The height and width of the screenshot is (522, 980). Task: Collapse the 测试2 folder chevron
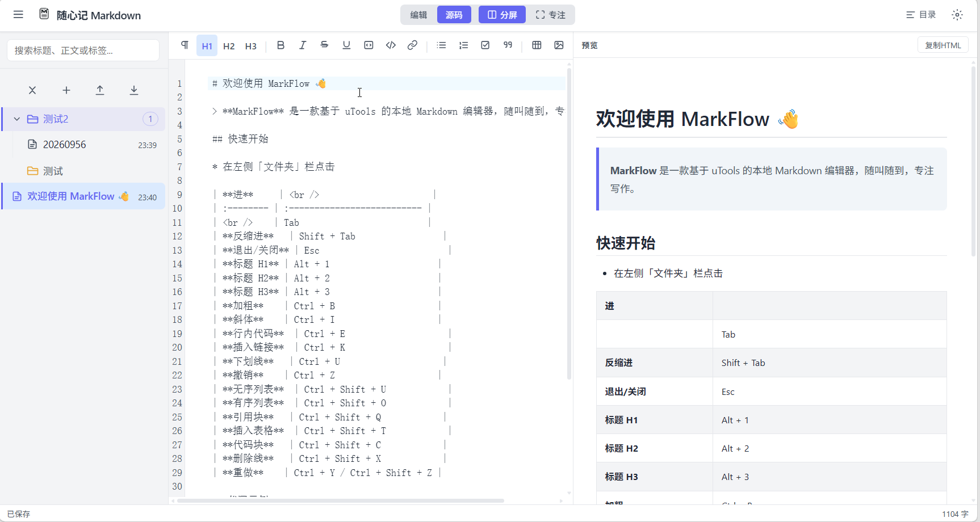(17, 119)
